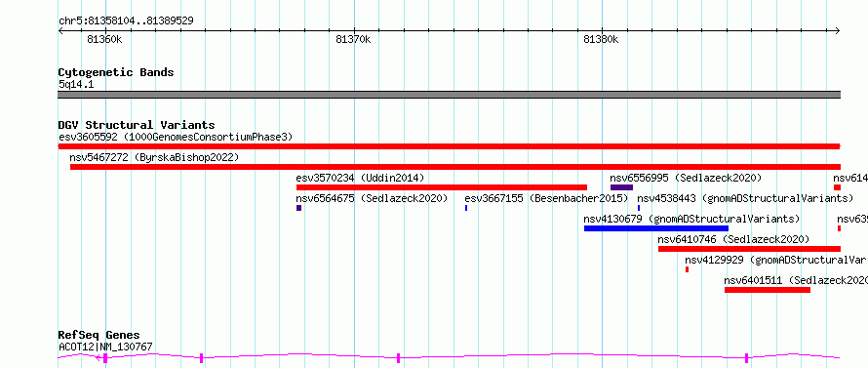Open nsv6410746 (Sedlazeck2020) label
The image size is (868, 368).
[x=733, y=239]
